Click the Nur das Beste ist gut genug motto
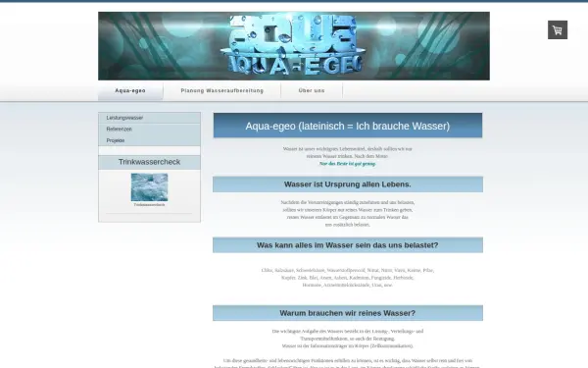Screen dimensions: 588x368 tap(347, 164)
